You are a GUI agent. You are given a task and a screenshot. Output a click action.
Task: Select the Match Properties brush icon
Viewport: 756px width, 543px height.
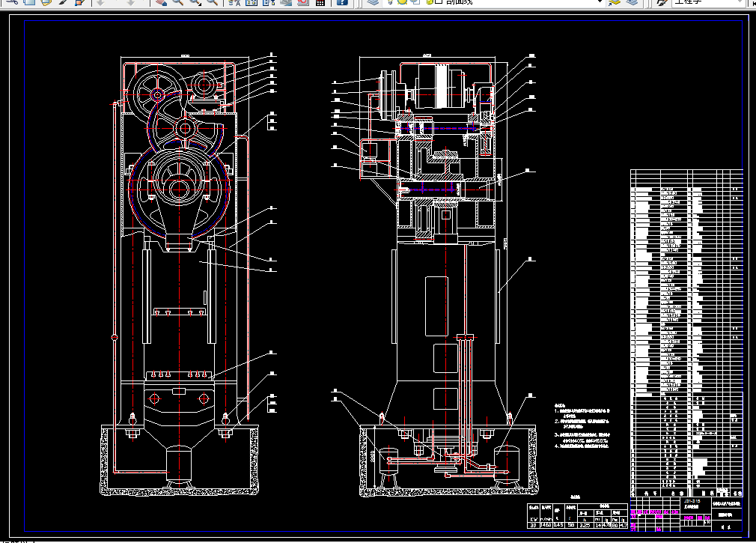(63, 1)
